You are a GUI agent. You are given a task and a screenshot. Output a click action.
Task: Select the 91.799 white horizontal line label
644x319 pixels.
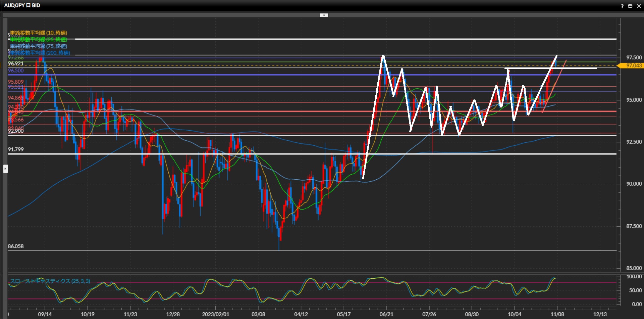coord(16,149)
